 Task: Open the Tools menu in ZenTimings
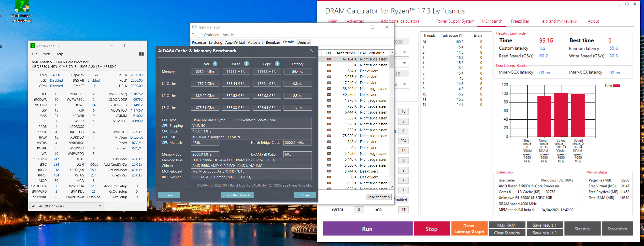coord(46,54)
